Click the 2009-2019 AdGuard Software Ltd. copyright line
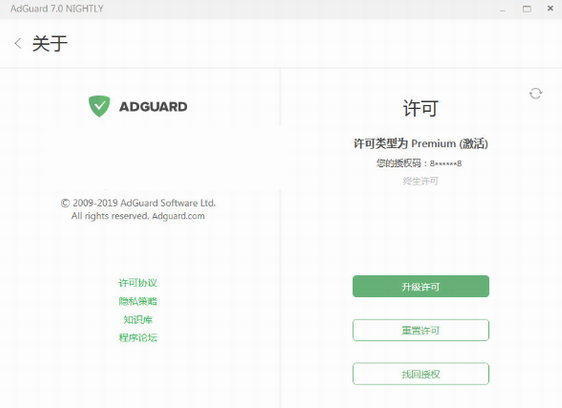562x408 pixels. (x=138, y=203)
